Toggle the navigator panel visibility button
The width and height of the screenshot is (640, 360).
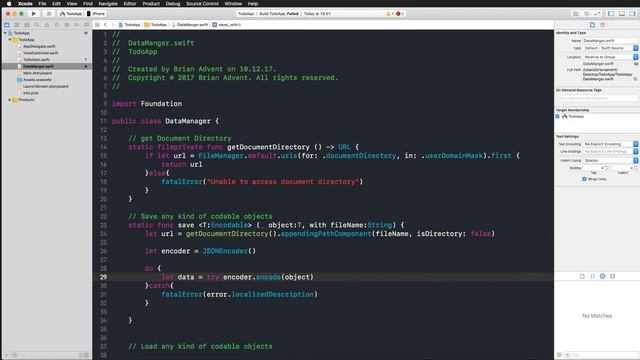[x=611, y=13]
